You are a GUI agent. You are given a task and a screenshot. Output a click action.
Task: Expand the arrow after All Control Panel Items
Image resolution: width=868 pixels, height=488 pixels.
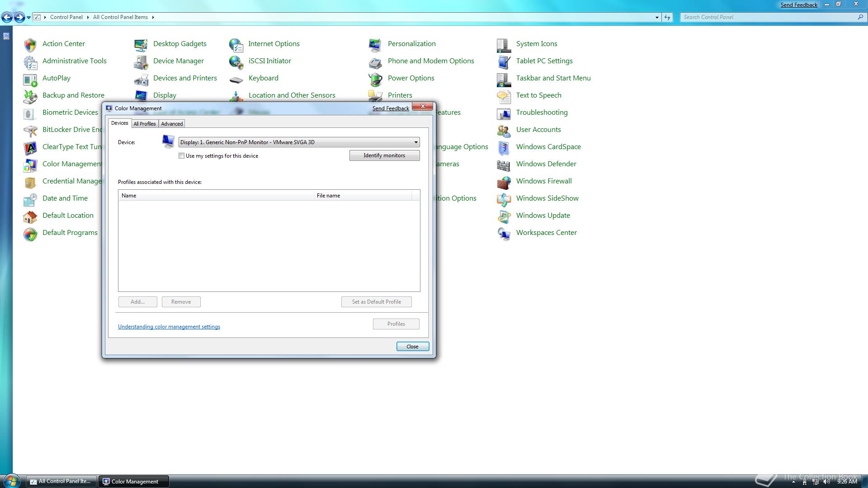click(153, 17)
